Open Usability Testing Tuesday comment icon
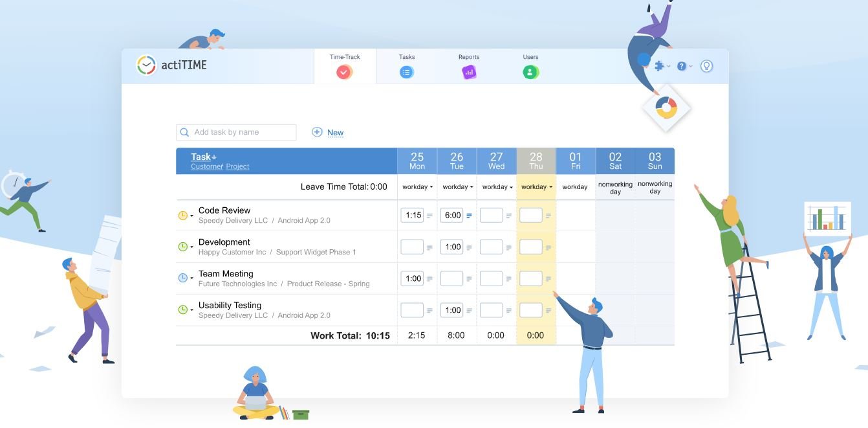Screen dimensions: 868x428 click(x=469, y=311)
